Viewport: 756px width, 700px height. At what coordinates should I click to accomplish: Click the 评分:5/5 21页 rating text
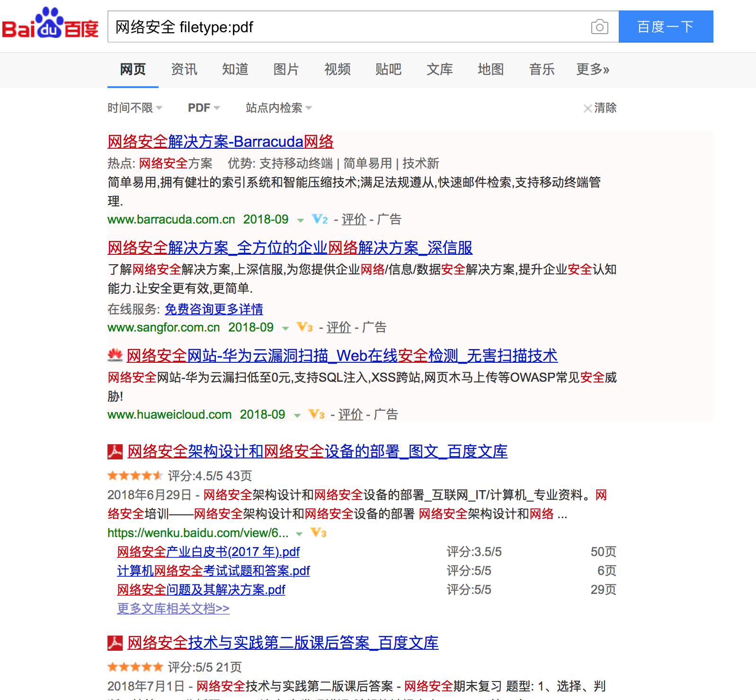pos(205,667)
